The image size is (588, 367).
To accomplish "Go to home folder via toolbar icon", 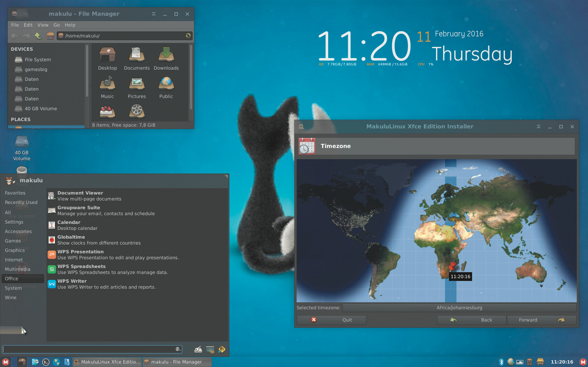I will [50, 36].
